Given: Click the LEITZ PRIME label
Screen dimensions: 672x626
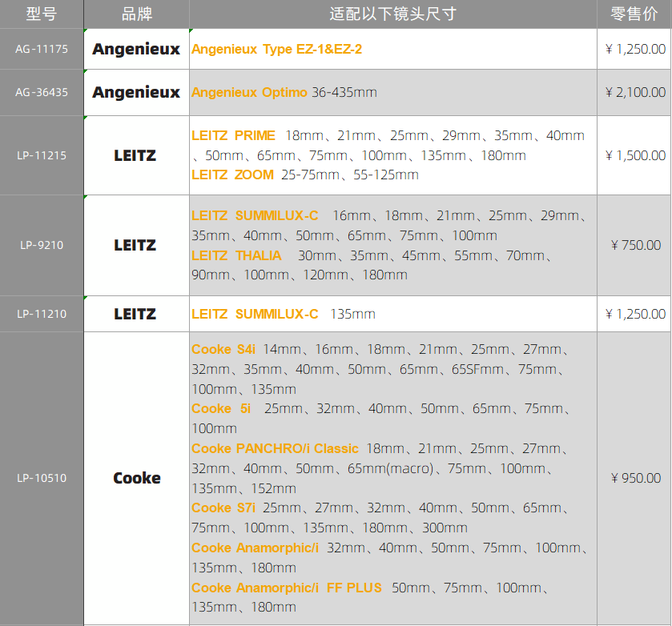Looking at the screenshot, I should (233, 135).
